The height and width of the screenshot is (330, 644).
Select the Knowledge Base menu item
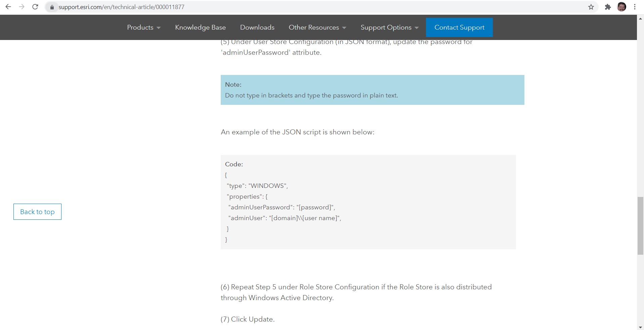[x=200, y=27]
